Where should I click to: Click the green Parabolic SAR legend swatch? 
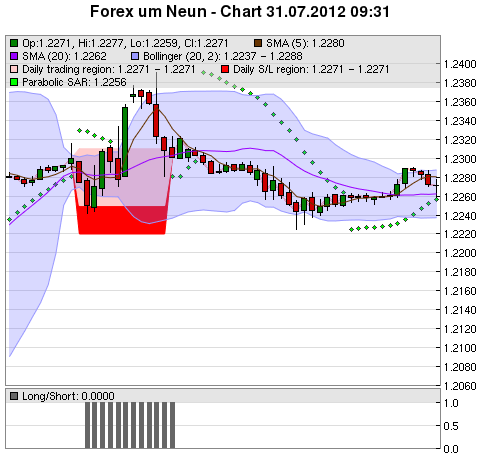point(14,82)
